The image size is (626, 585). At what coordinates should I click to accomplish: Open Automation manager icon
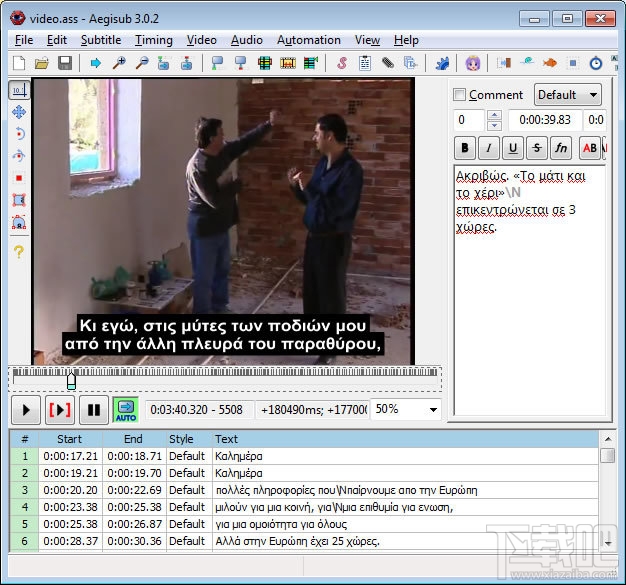coord(442,63)
